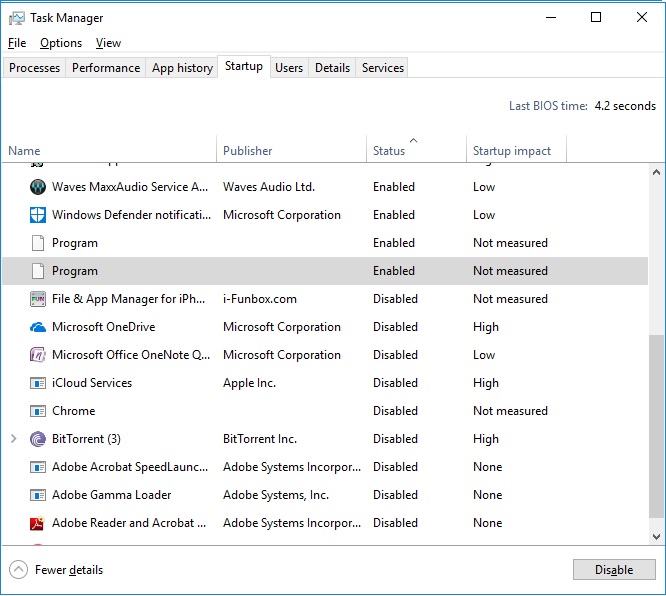Collapse view with Fewer details arrow
This screenshot has height=596, width=666.
tap(18, 570)
